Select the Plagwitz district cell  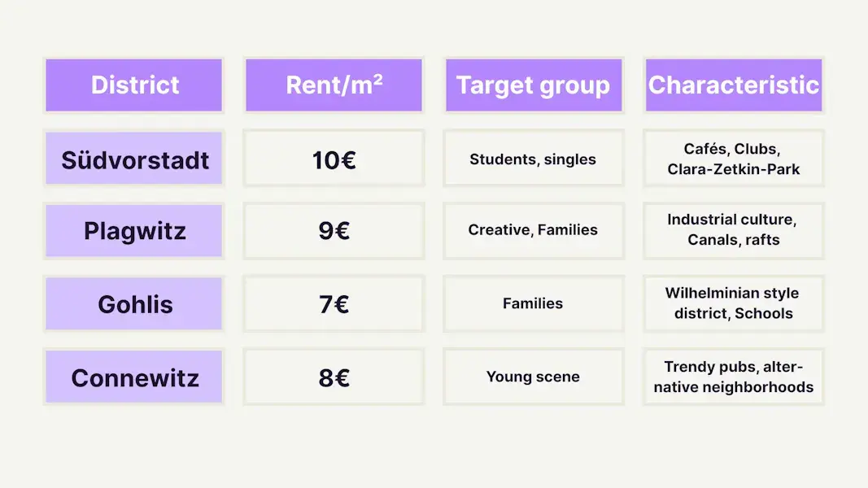pos(133,231)
